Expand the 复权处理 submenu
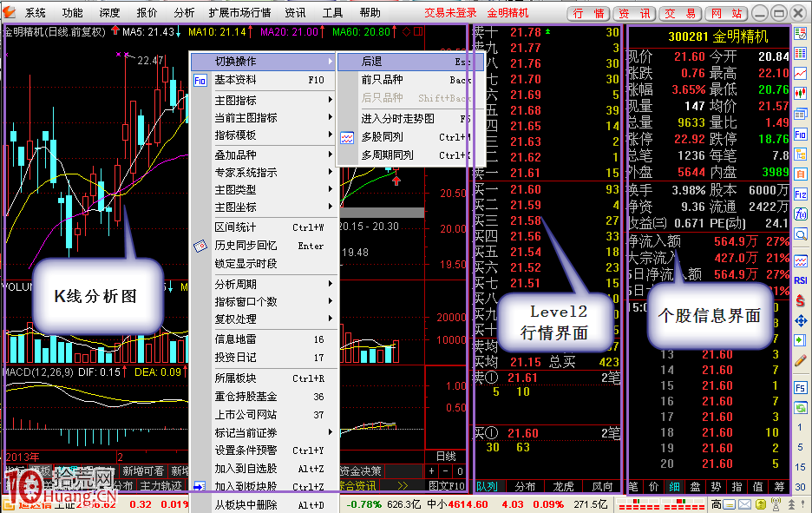812x513 pixels. click(264, 319)
